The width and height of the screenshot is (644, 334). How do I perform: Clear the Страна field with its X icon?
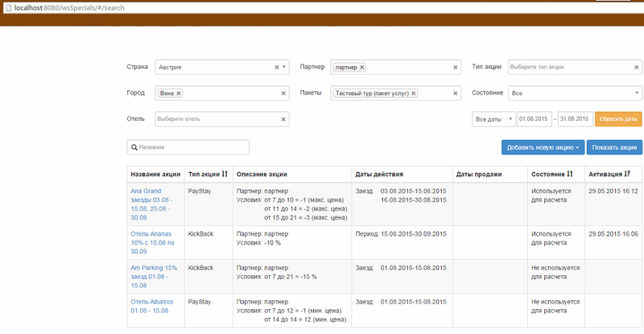276,68
